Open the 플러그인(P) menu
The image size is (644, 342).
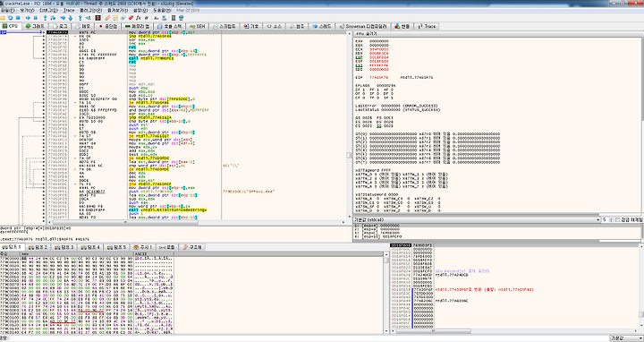90,10
